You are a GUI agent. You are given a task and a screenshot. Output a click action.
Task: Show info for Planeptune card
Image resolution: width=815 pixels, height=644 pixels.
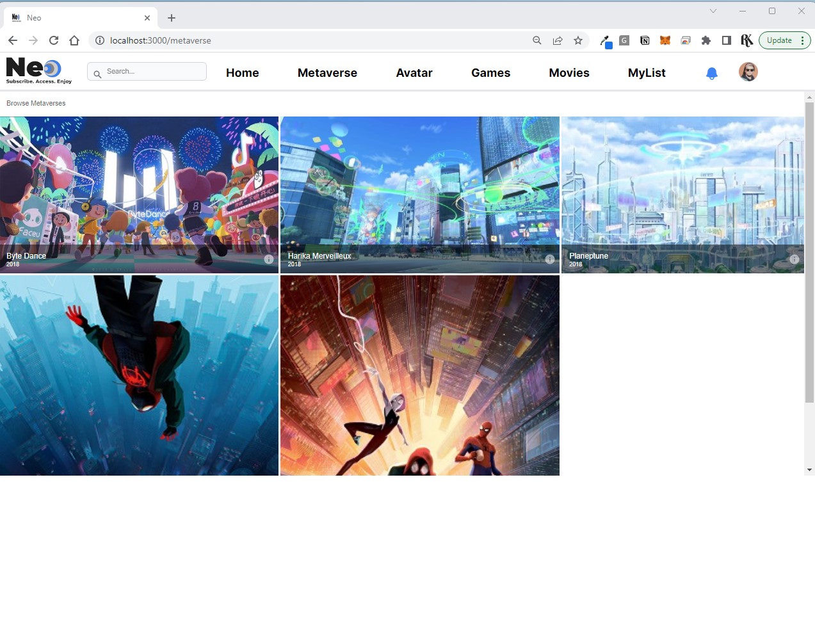(x=794, y=259)
